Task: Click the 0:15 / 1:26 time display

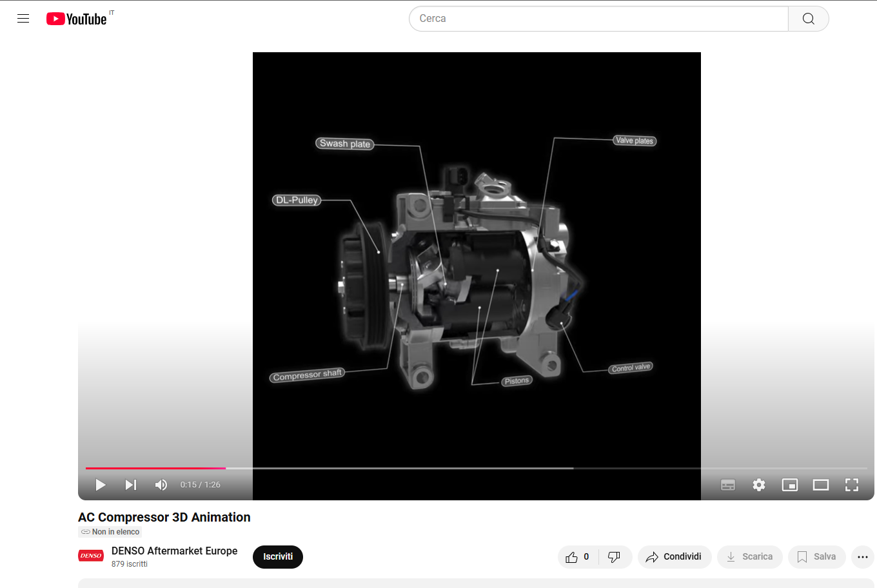Action: point(201,485)
